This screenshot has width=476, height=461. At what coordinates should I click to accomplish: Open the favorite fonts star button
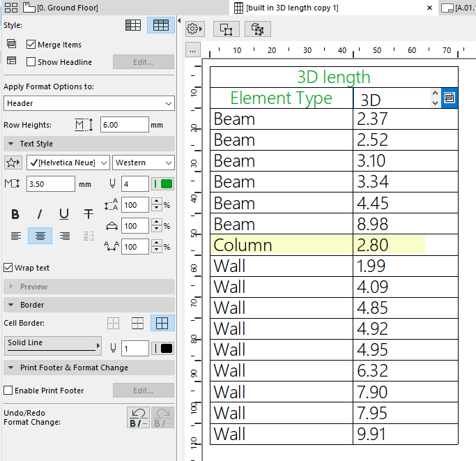[x=13, y=163]
